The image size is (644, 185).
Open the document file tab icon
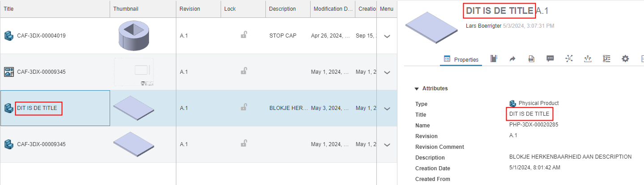point(531,59)
